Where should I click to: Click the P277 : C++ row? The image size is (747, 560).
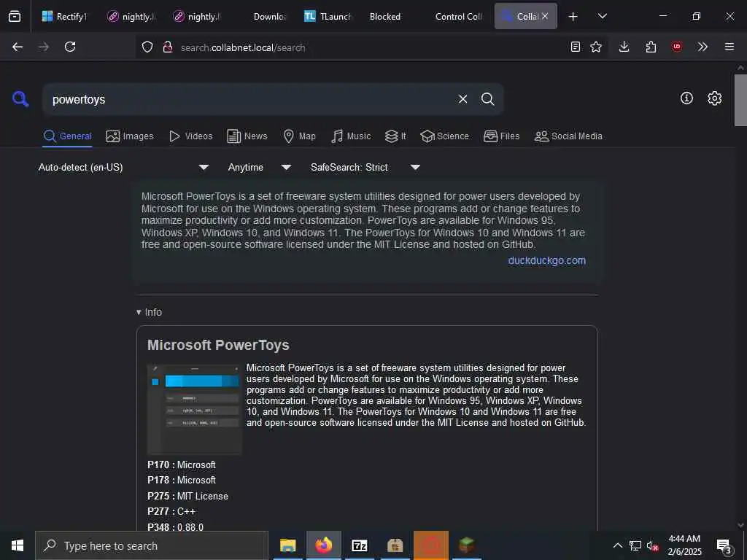pyautogui.click(x=171, y=511)
